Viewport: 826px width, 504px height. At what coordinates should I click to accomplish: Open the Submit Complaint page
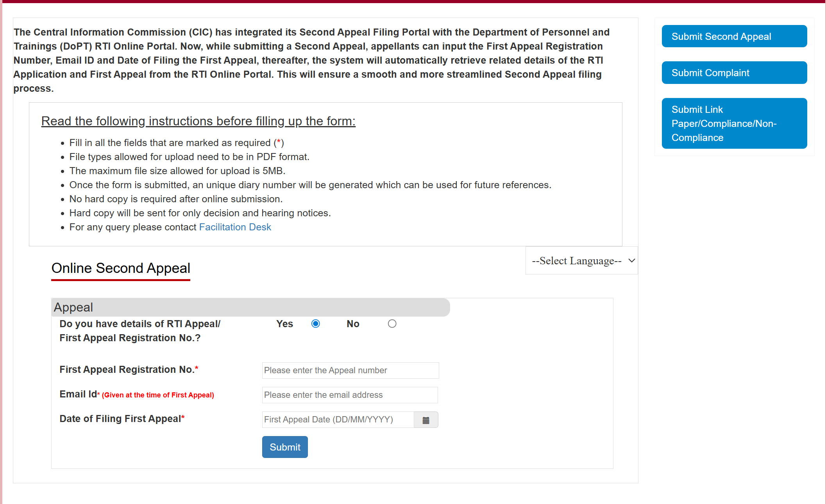(734, 73)
